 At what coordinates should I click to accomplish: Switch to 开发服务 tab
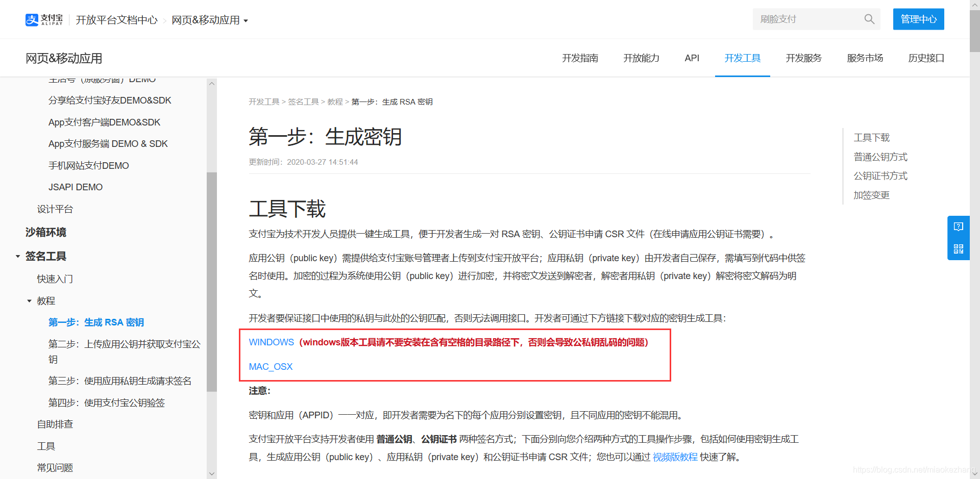tap(803, 58)
